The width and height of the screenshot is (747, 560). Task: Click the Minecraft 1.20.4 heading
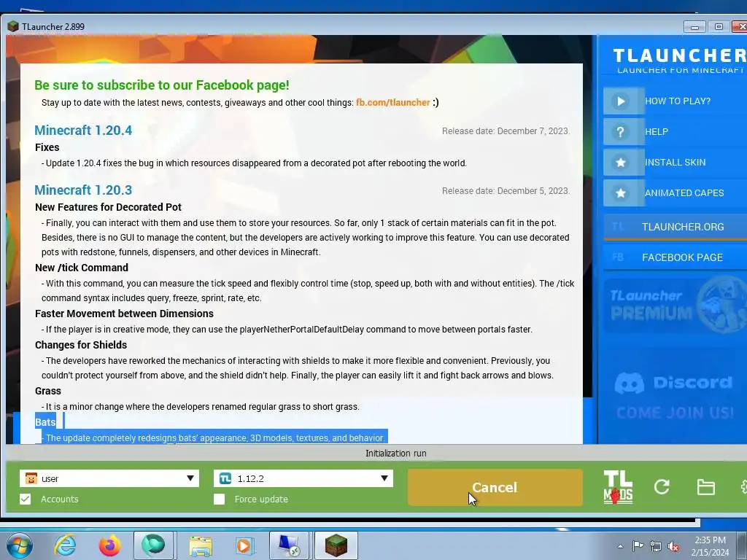coord(83,131)
